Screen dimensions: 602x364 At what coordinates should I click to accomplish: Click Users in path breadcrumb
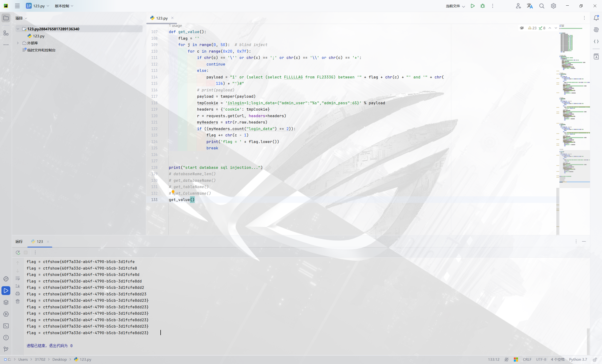pos(23,359)
